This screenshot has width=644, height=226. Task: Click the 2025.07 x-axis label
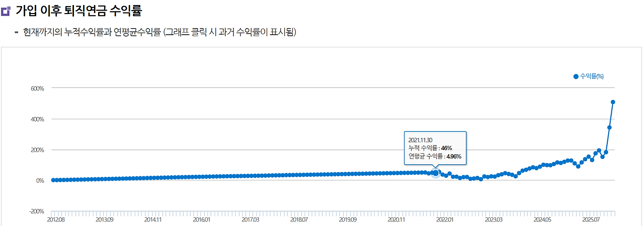point(592,219)
